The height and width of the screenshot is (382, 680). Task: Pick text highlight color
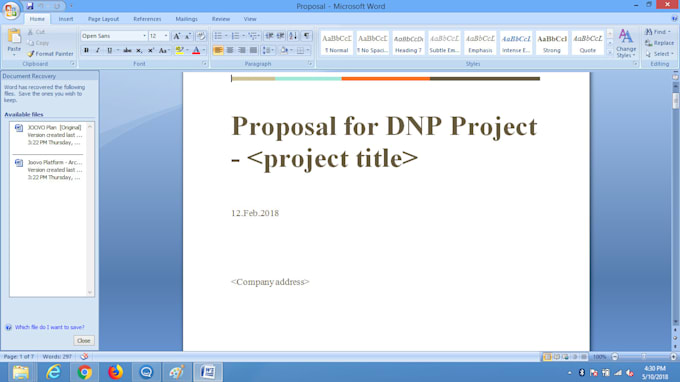point(180,50)
